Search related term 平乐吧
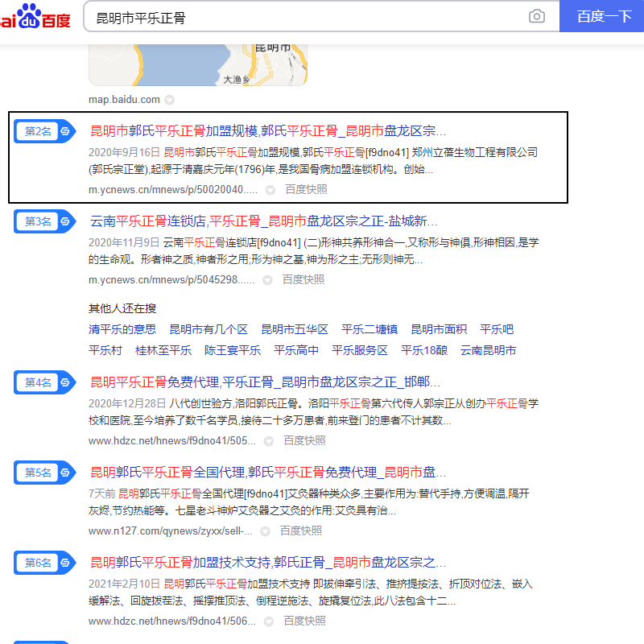Image resolution: width=644 pixels, height=644 pixels. 497,329
